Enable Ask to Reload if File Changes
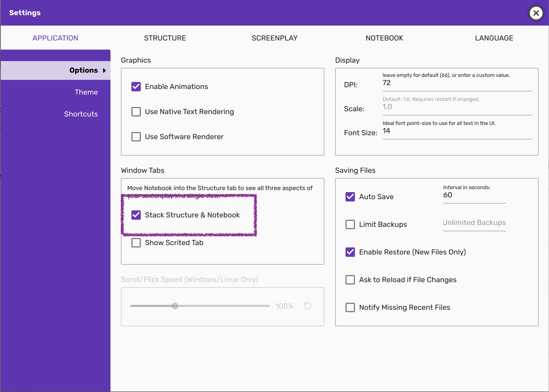Image resolution: width=549 pixels, height=392 pixels. click(350, 280)
